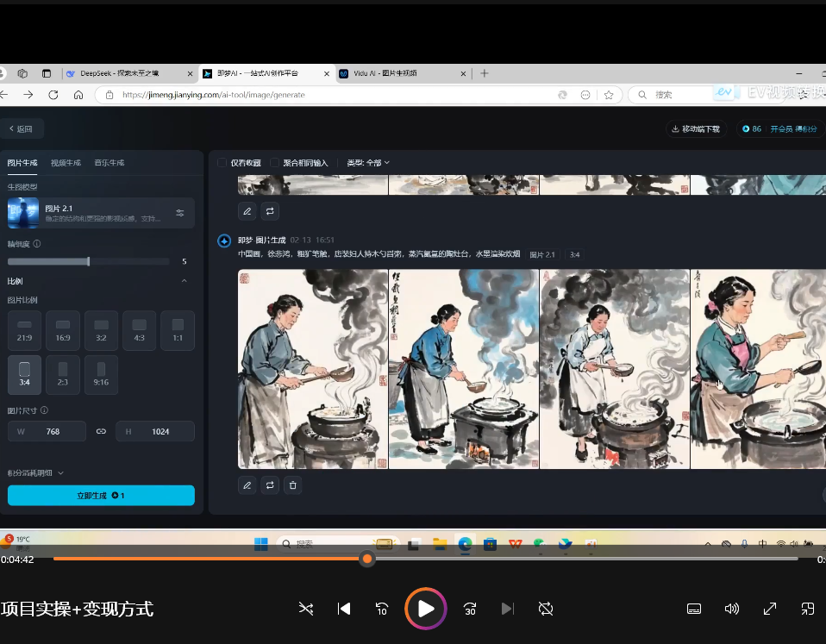Viewport: 826px width, 644px height.
Task: Skip forward 30 seconds in player
Action: [470, 610]
